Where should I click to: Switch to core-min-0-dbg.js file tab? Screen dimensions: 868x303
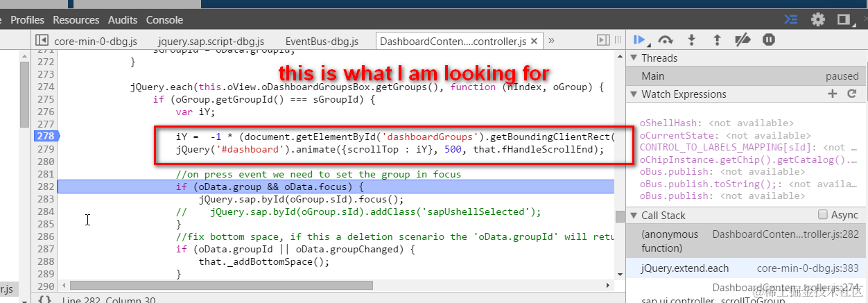(x=96, y=42)
